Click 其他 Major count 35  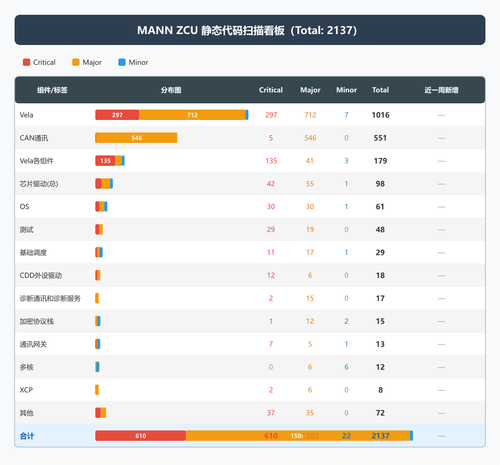click(x=310, y=413)
